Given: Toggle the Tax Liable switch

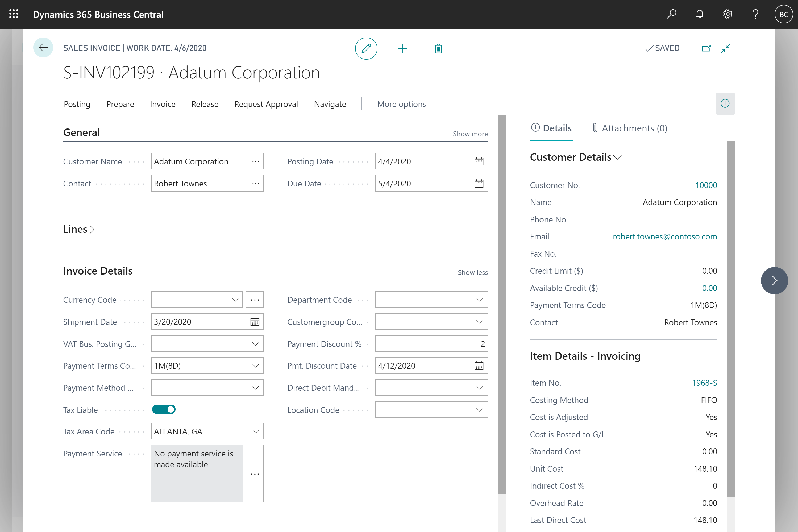Looking at the screenshot, I should 163,409.
